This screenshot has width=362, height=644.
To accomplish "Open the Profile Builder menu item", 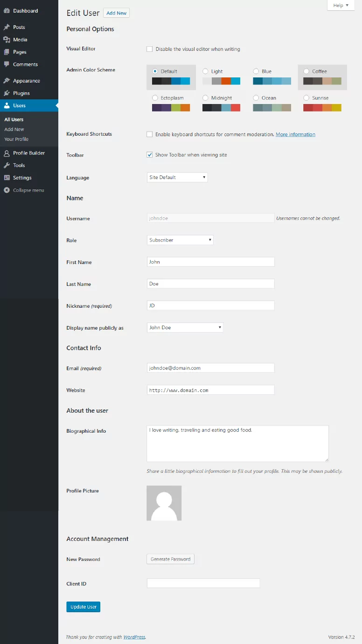I will tap(29, 153).
